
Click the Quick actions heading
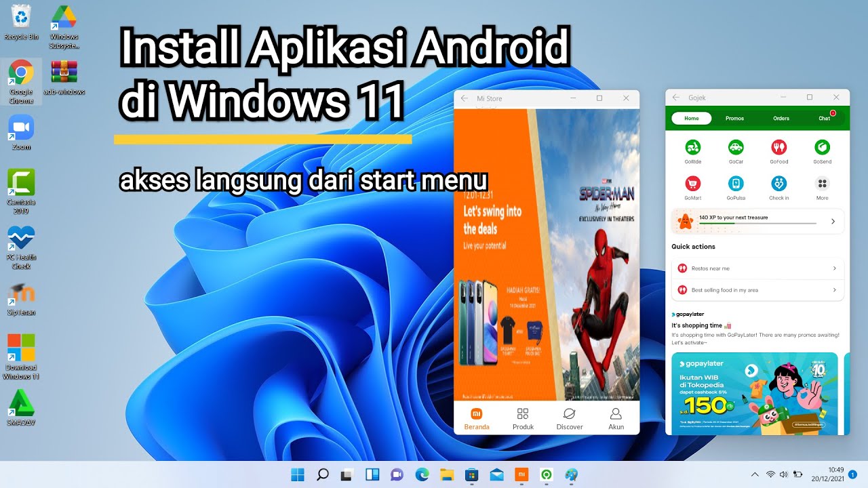[693, 247]
